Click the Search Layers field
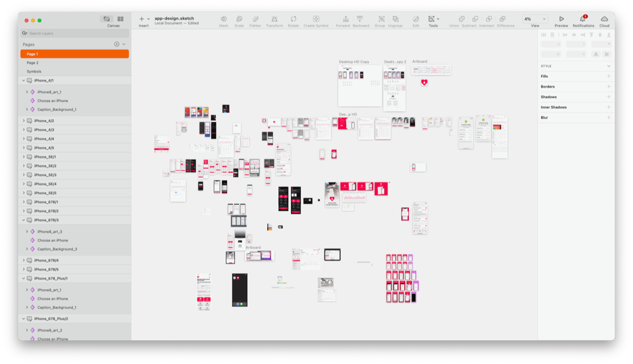This screenshot has width=633, height=364. click(x=75, y=33)
